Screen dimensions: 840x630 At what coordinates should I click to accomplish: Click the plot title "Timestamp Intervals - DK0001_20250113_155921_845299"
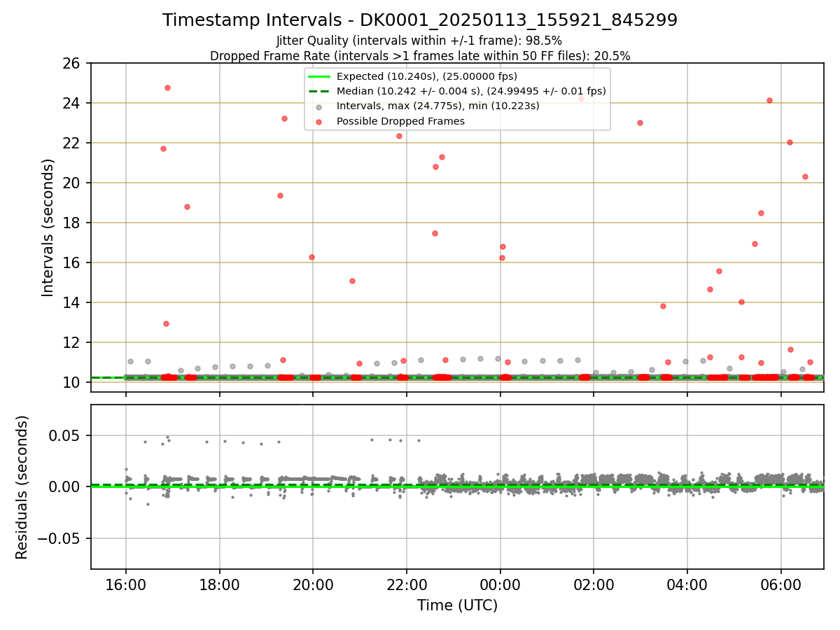tap(420, 20)
